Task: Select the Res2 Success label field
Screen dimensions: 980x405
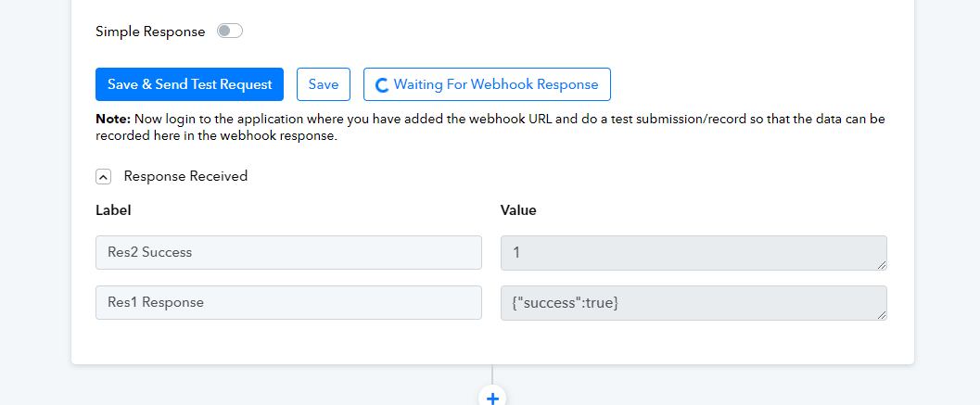Action: tap(288, 252)
